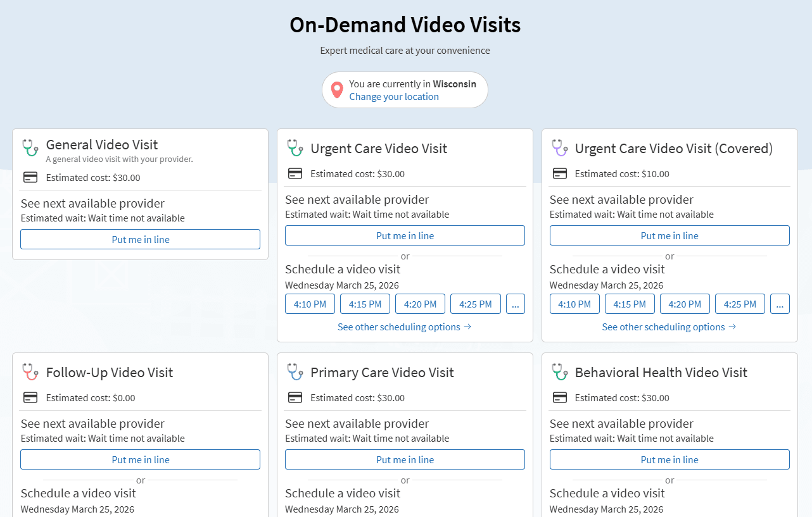
Task: See other scheduling options for Urgent Care (Covered)
Action: click(669, 327)
